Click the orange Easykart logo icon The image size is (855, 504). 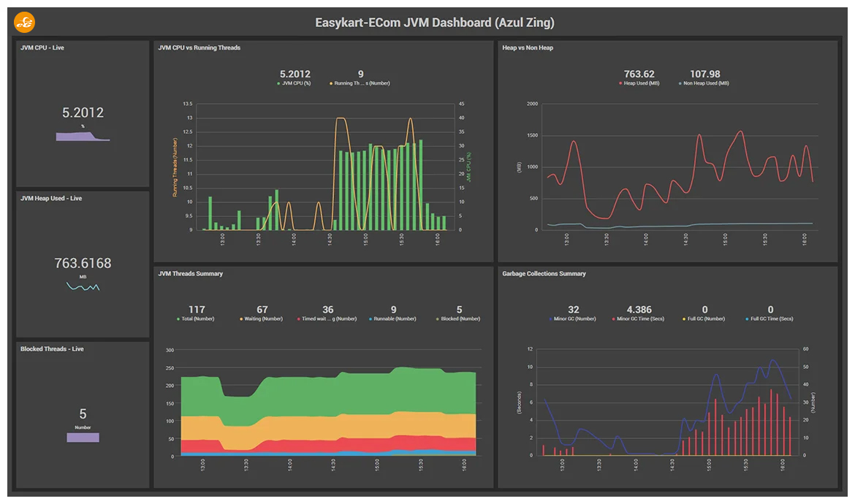point(24,22)
